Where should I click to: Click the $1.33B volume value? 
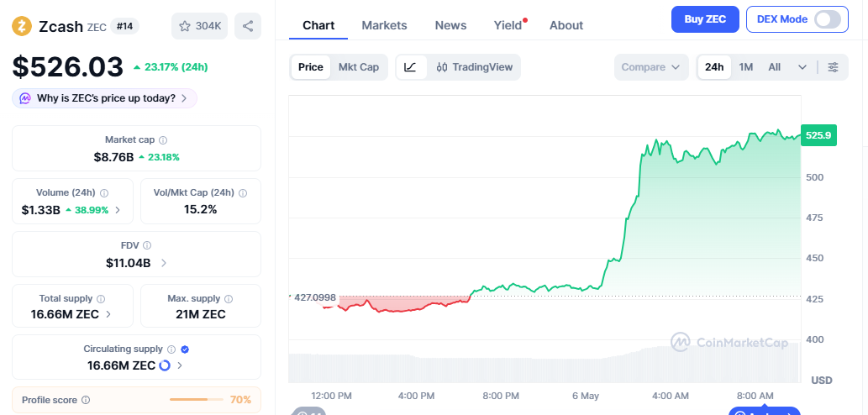tap(41, 210)
